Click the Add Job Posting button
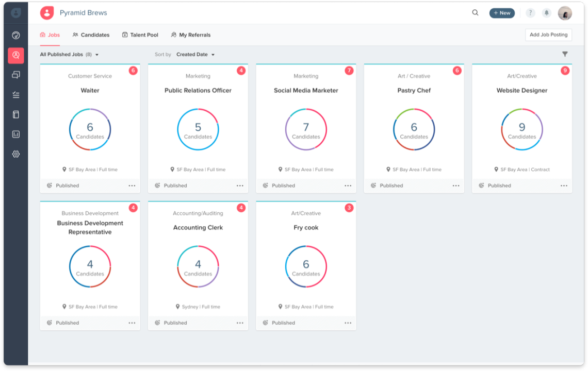588x371 pixels. click(548, 35)
